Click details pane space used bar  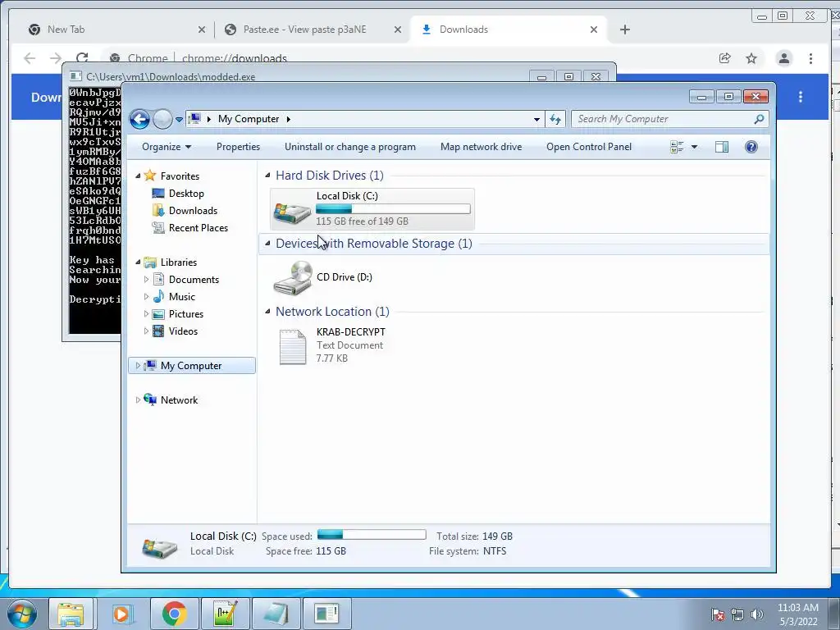pyautogui.click(x=372, y=535)
